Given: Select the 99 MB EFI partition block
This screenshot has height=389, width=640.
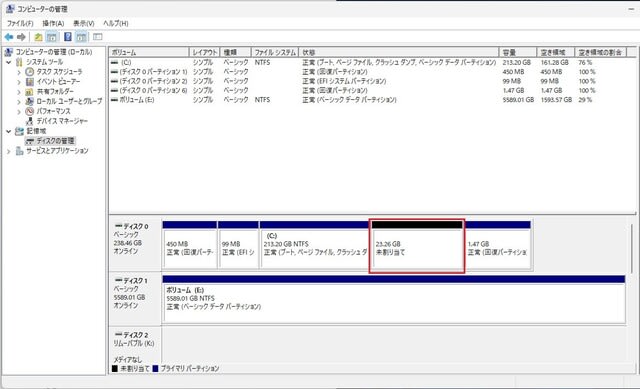Looking at the screenshot, I should click(238, 245).
